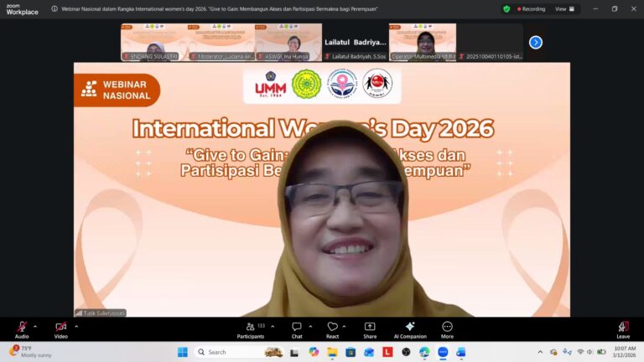Select Operator Multimedia UMM thumbnail
Image resolution: width=644 pixels, height=362 pixels.
(x=423, y=42)
